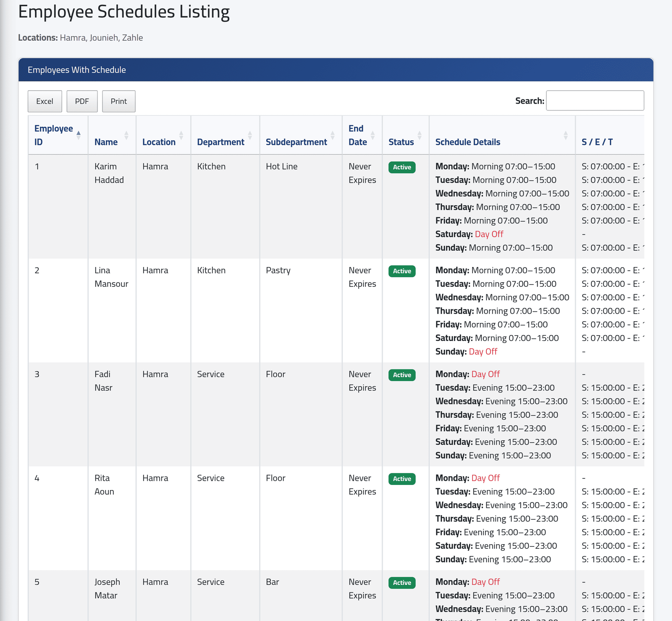This screenshot has height=621, width=672.
Task: Select the name Joseph Matar
Action: [107, 589]
